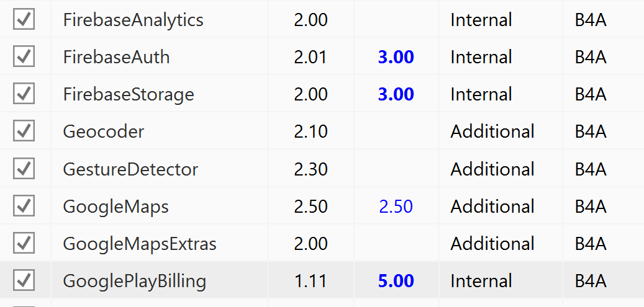Select the FirebaseAnalytics library name
This screenshot has width=644, height=307.
click(133, 20)
